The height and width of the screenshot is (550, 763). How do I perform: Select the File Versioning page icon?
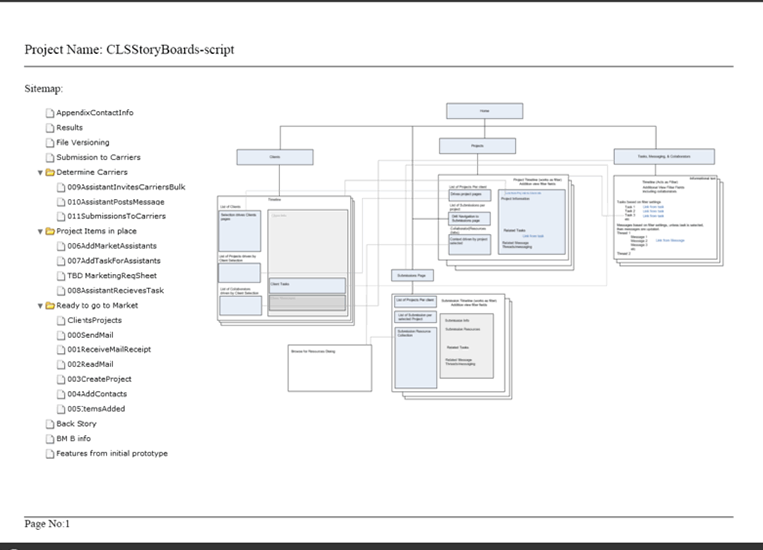coord(50,143)
